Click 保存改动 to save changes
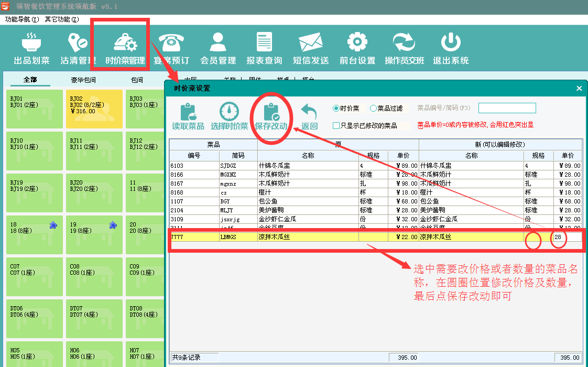588x367 pixels. pyautogui.click(x=271, y=116)
